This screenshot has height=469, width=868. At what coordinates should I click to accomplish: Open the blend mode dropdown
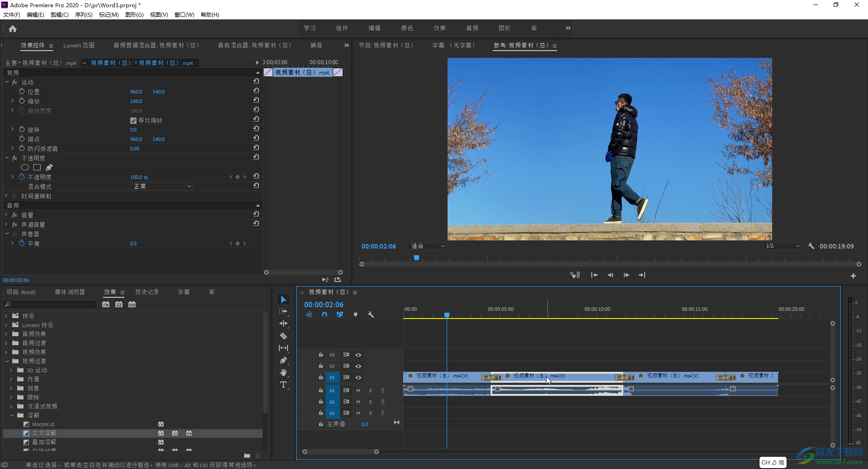pos(162,187)
